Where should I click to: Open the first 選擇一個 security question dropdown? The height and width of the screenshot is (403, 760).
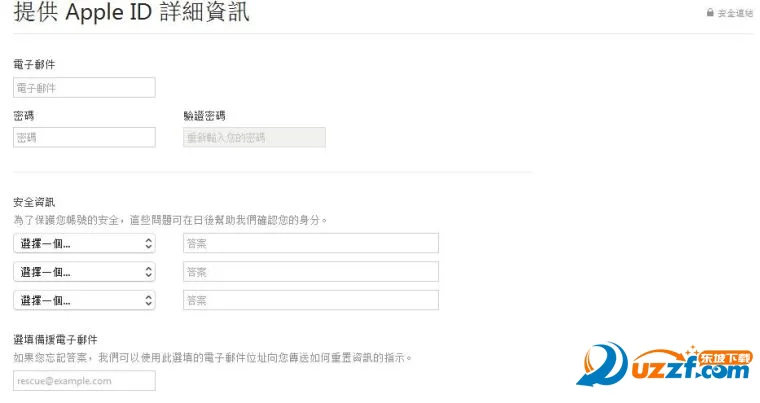[84, 243]
